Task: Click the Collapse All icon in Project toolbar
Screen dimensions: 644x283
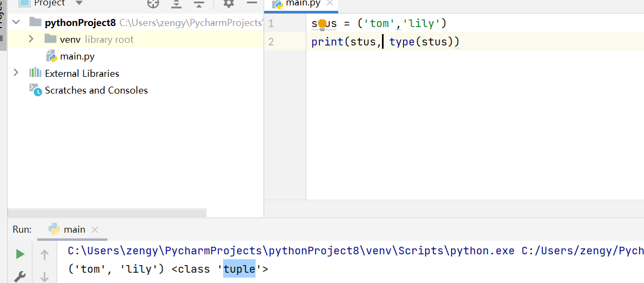Action: click(199, 3)
